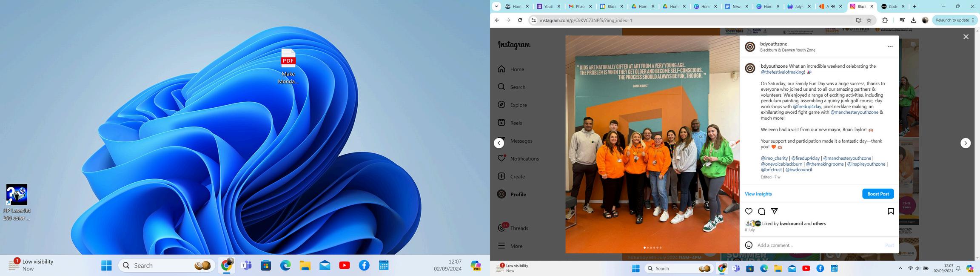Open the @themakingrooms tag link
This screenshot has width=980, height=276.
coord(824,164)
